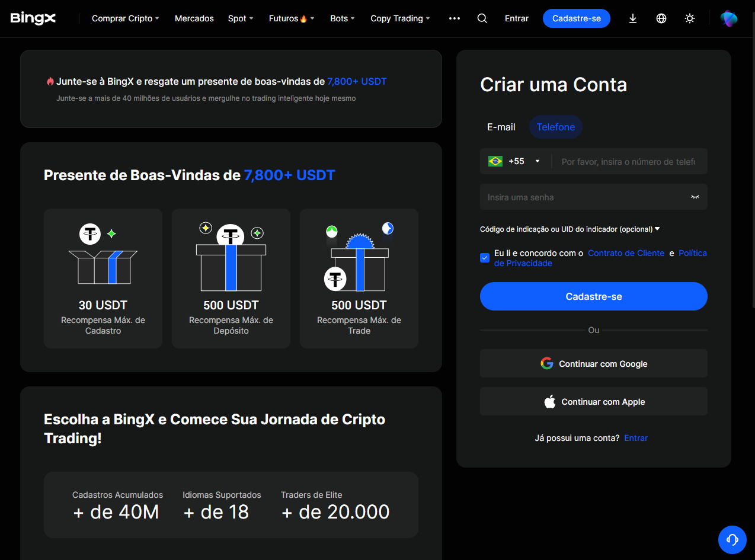
Task: Expand the Futuros dropdown menu
Action: coord(292,18)
